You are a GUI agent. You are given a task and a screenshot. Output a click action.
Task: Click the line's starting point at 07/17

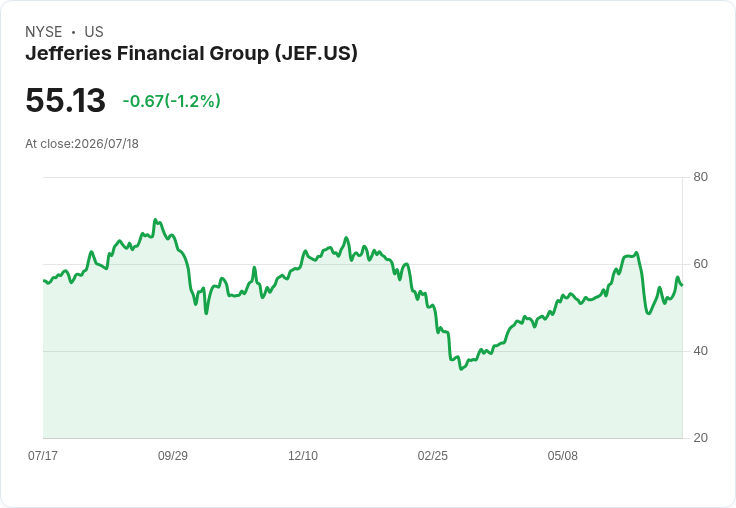pos(44,281)
